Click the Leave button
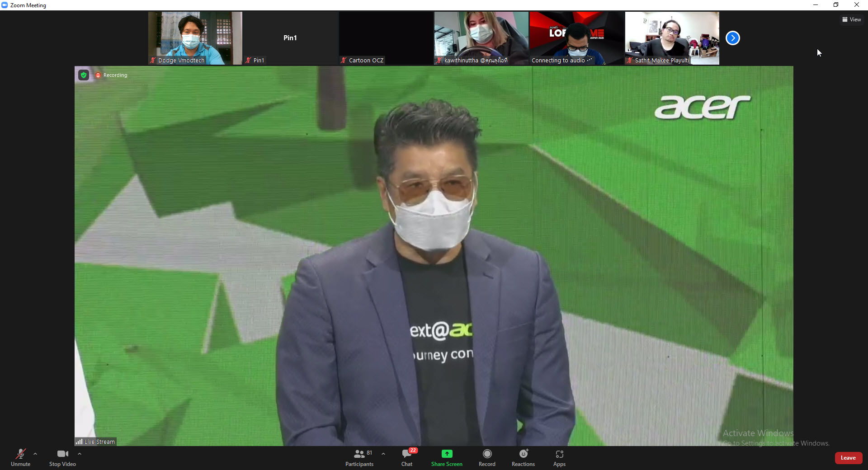 (849, 458)
